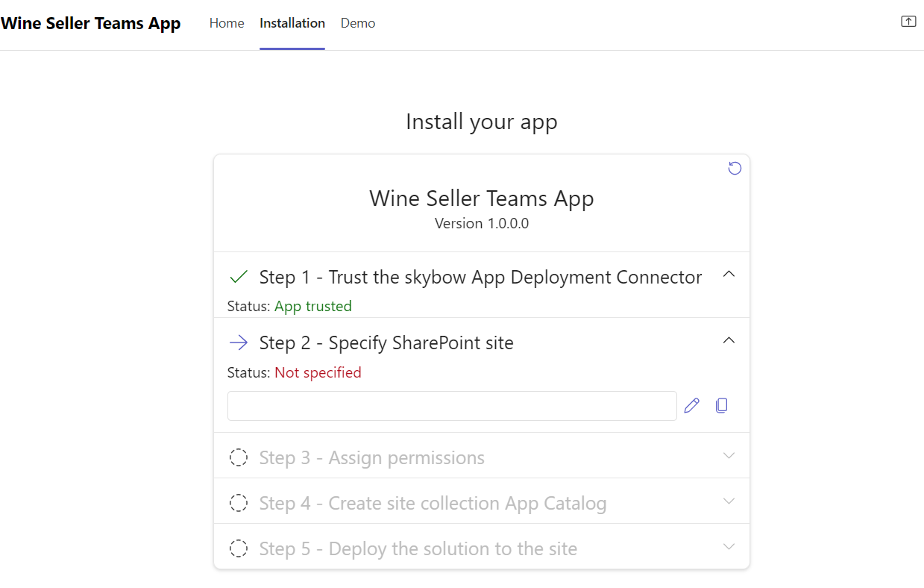Collapse Step 1 using its chevron

729,275
